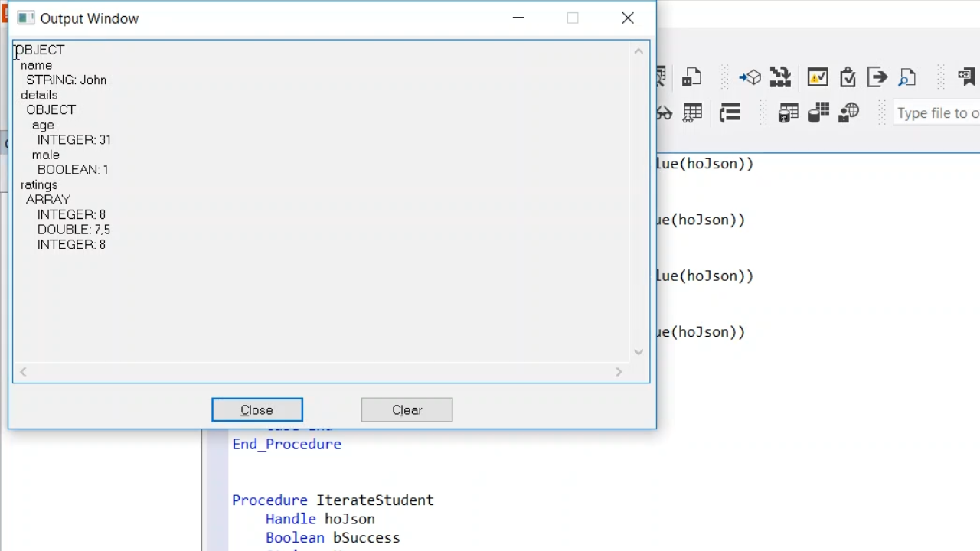The image size is (980, 551).
Task: Click the horizontal scroll right arrow
Action: [619, 372]
